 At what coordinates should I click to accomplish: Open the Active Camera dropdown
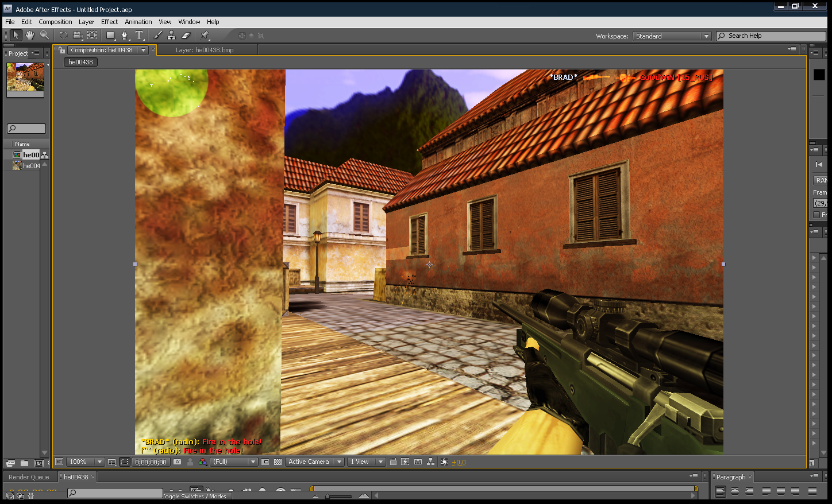pos(314,462)
